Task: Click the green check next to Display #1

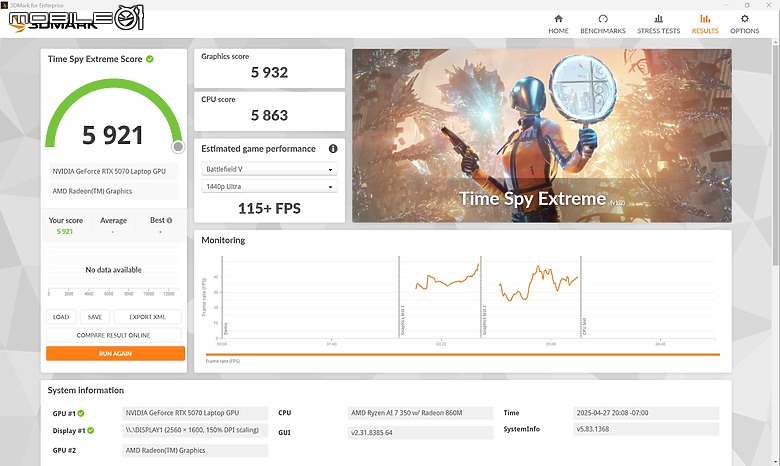Action: 91,431
